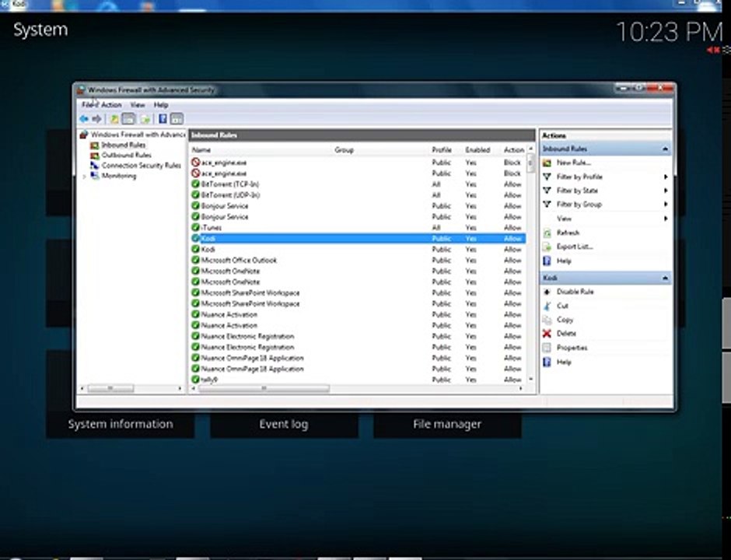Toggle the Show/Hide Console Tree toolbar icon
The image size is (731, 560).
click(x=128, y=119)
